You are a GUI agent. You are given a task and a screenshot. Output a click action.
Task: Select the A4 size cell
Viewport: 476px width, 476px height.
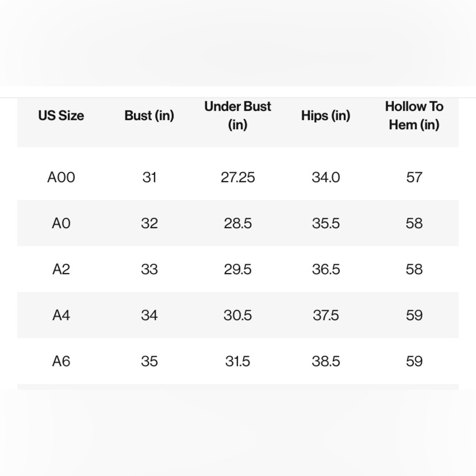(x=61, y=315)
